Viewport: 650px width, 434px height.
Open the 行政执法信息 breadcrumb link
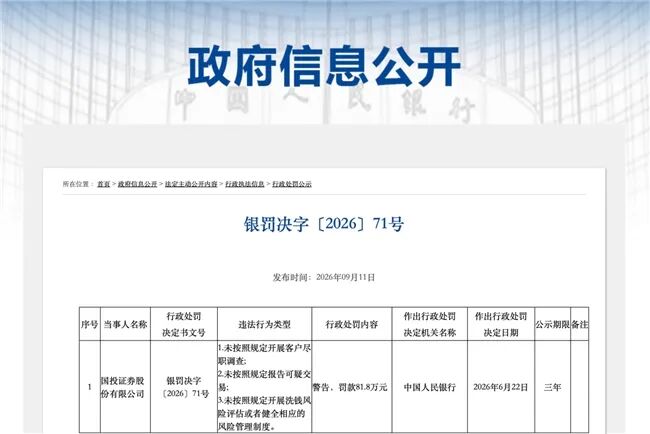coord(245,184)
